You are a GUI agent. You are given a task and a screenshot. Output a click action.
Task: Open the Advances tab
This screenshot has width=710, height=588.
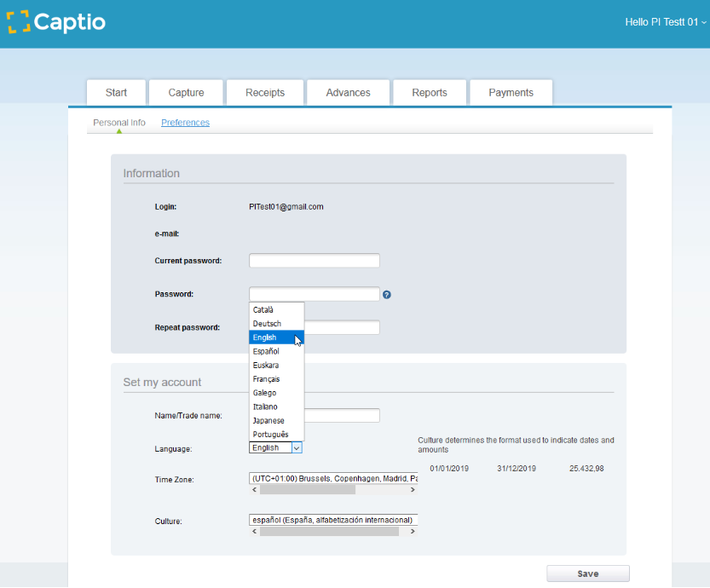click(x=348, y=92)
